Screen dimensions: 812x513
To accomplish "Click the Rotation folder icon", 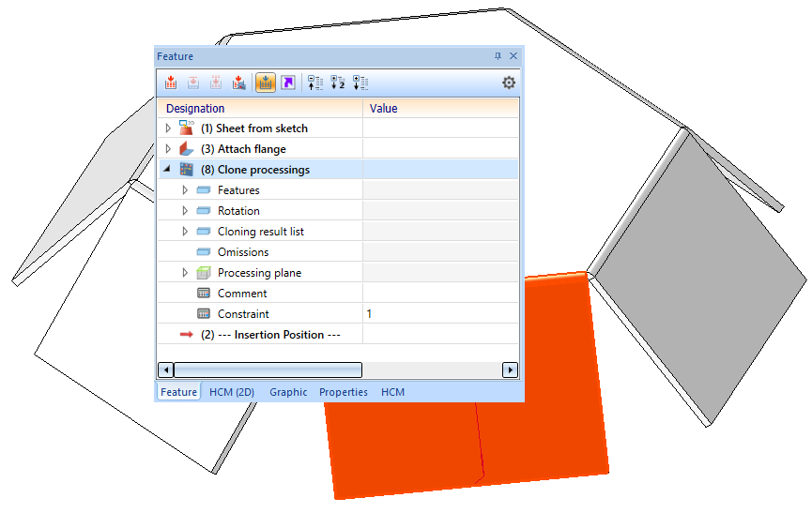I will point(204,210).
